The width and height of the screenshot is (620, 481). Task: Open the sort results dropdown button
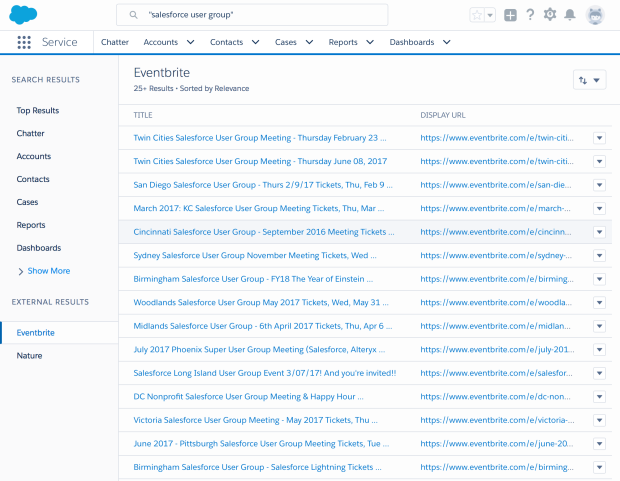(589, 80)
